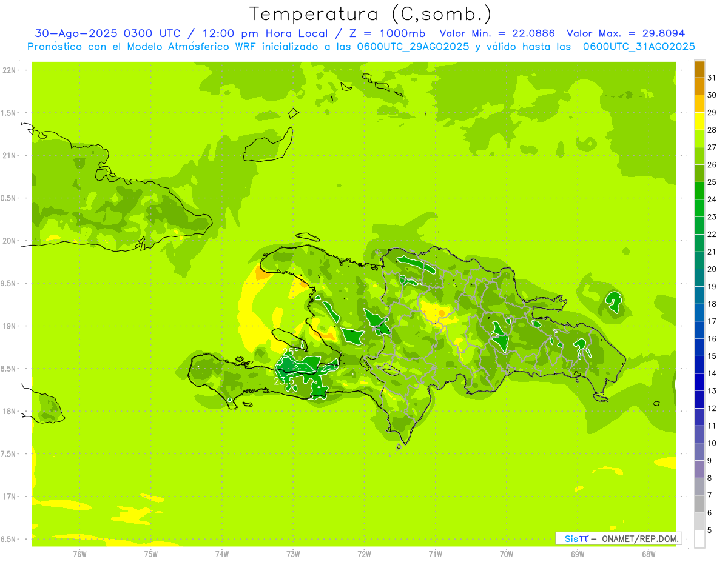This screenshot has height=562, width=728.
Task: Click the '0600UTC_31AGO2025' validity end text
Action: [x=639, y=47]
